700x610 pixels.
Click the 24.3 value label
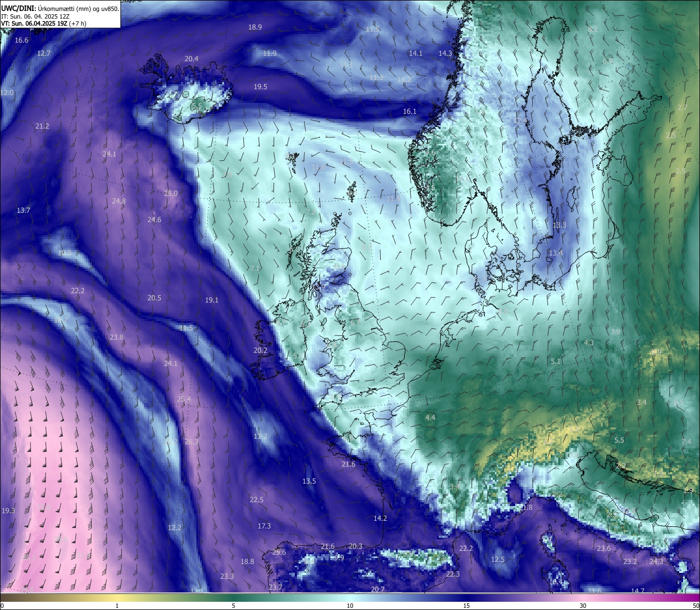tap(656, 561)
